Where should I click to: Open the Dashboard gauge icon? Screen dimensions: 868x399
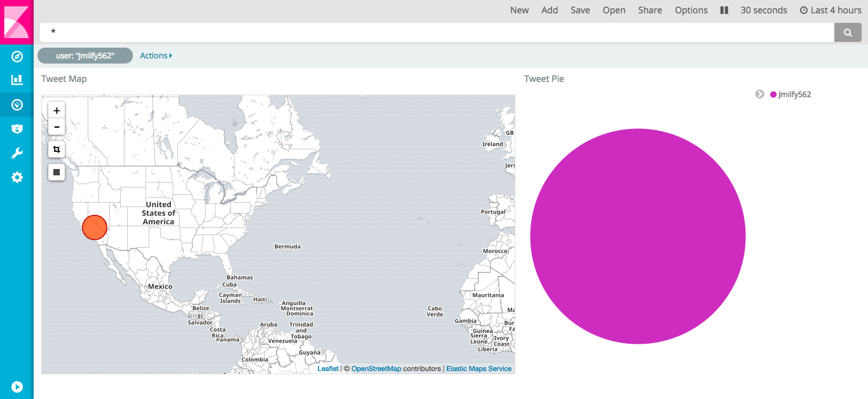pyautogui.click(x=17, y=104)
